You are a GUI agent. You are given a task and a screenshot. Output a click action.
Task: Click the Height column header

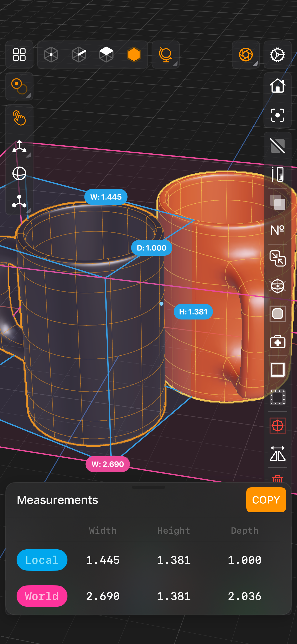click(174, 530)
